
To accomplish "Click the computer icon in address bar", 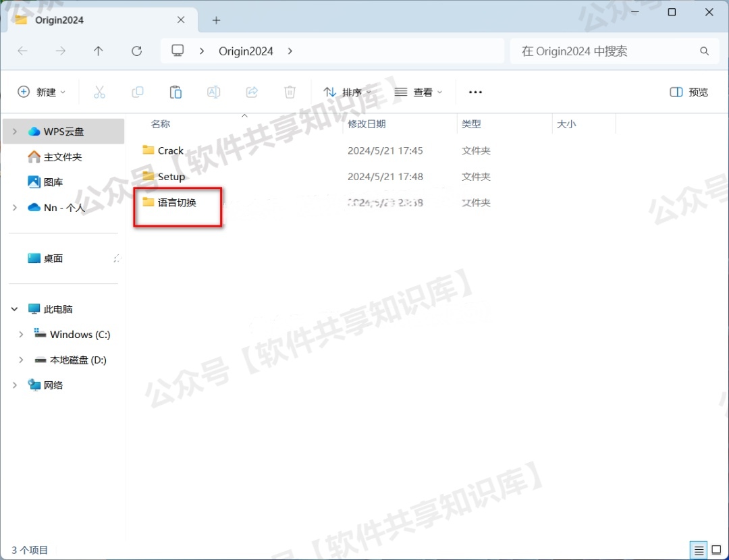I will tap(178, 51).
